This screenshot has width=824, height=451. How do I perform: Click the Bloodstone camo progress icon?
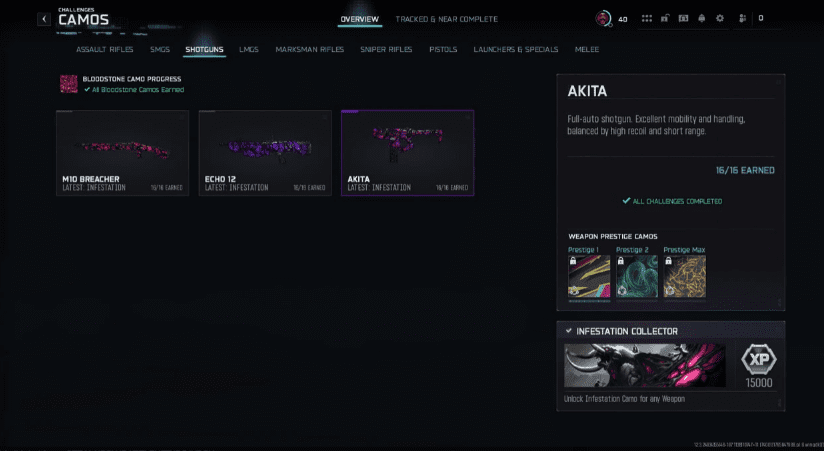[68, 84]
